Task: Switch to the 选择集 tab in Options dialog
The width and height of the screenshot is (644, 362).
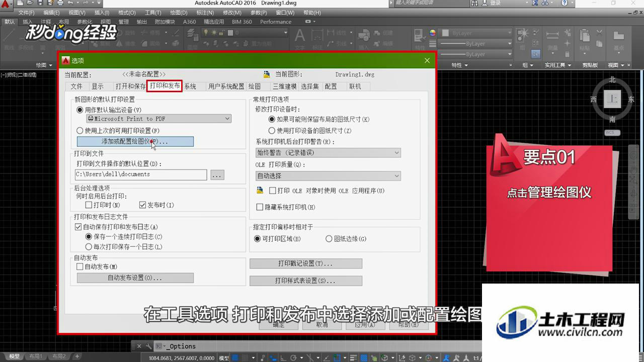Action: click(x=310, y=86)
